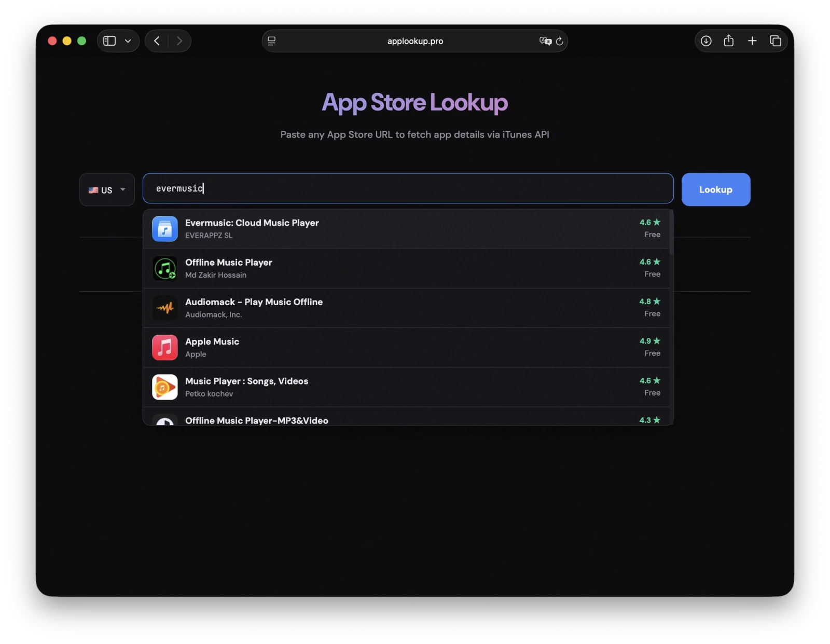
Task: Show downloads via the download icon
Action: pyautogui.click(x=706, y=41)
